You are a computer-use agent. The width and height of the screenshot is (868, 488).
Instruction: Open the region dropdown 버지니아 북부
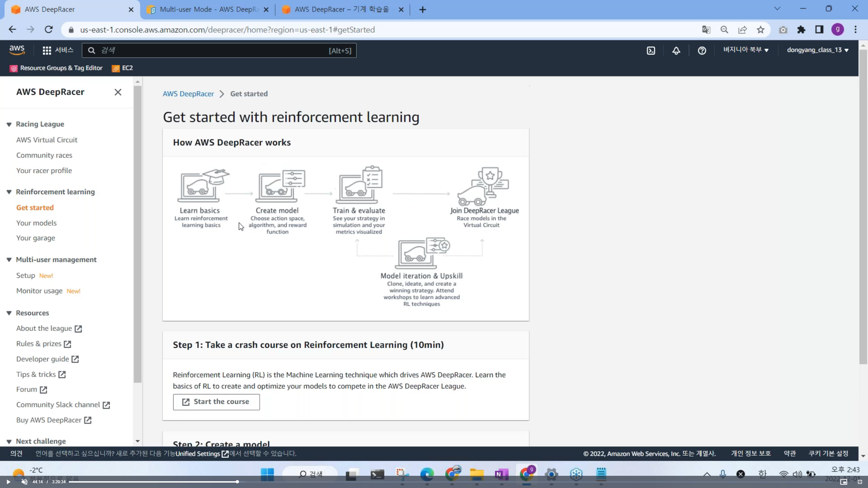[x=746, y=50]
